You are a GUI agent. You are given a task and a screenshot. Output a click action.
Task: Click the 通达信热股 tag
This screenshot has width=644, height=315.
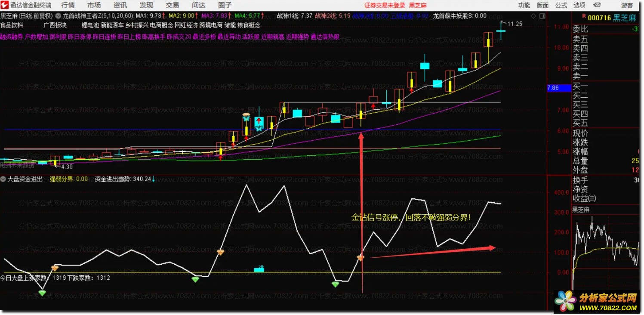(x=325, y=37)
